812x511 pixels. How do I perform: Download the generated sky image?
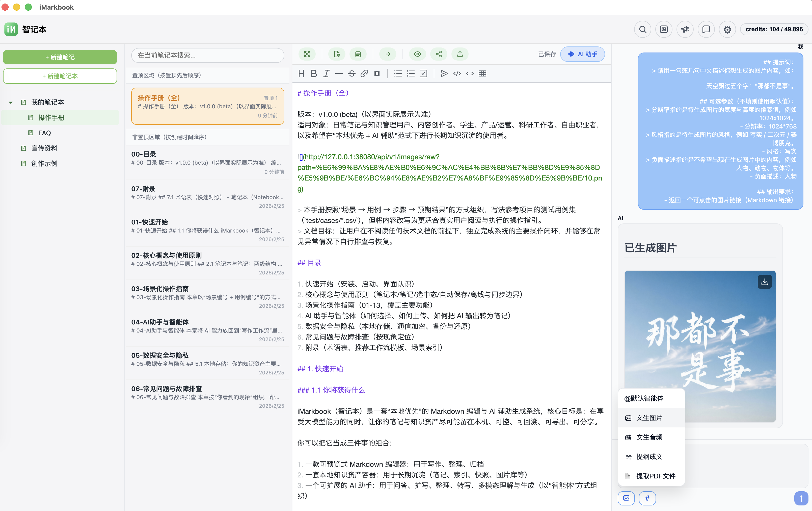[765, 282]
